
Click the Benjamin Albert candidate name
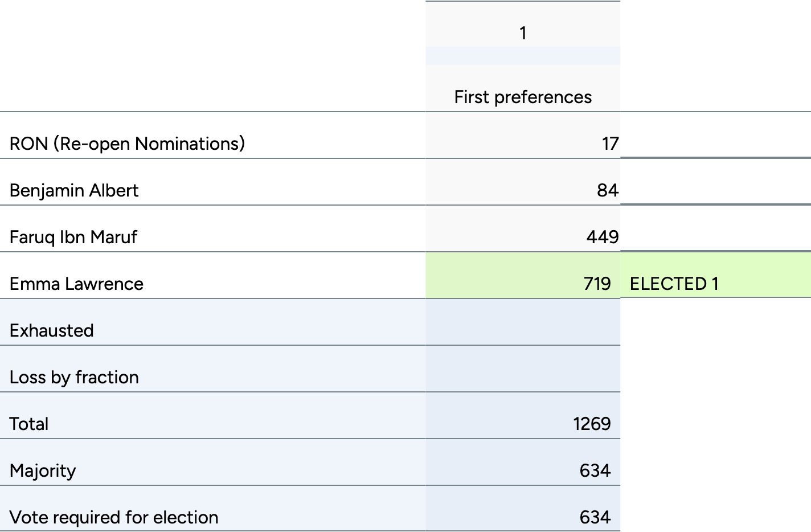coord(74,190)
